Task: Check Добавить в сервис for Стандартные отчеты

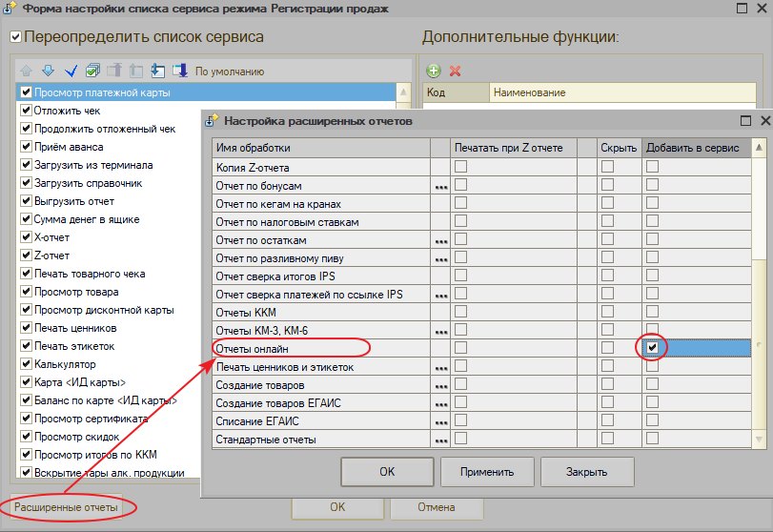Action: click(x=652, y=439)
